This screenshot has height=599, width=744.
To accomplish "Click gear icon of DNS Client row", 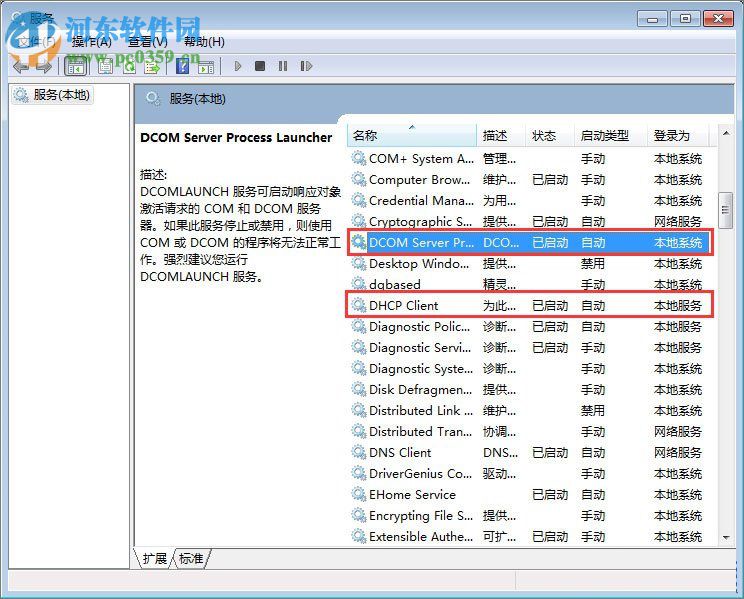I will coord(359,452).
